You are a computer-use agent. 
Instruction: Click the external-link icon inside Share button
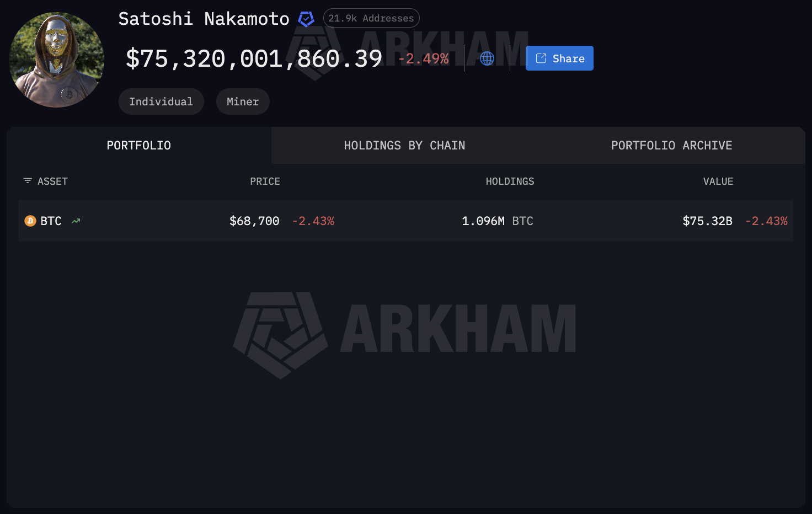coord(541,58)
